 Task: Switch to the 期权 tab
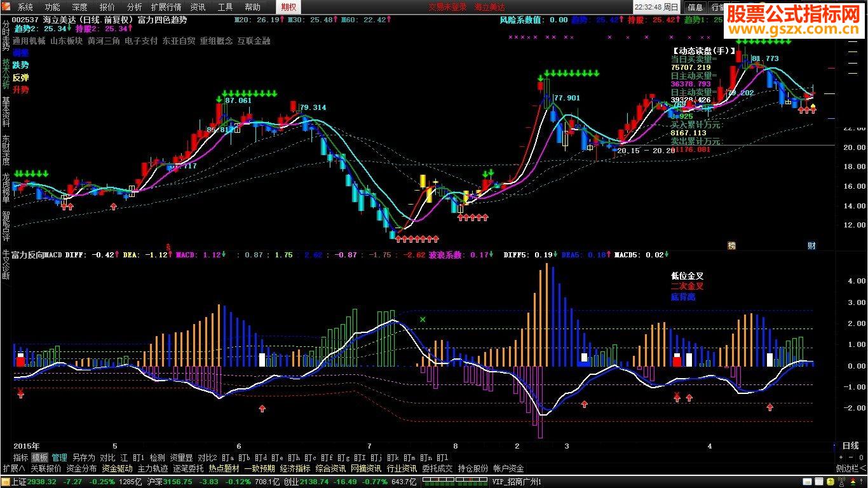click(x=289, y=7)
